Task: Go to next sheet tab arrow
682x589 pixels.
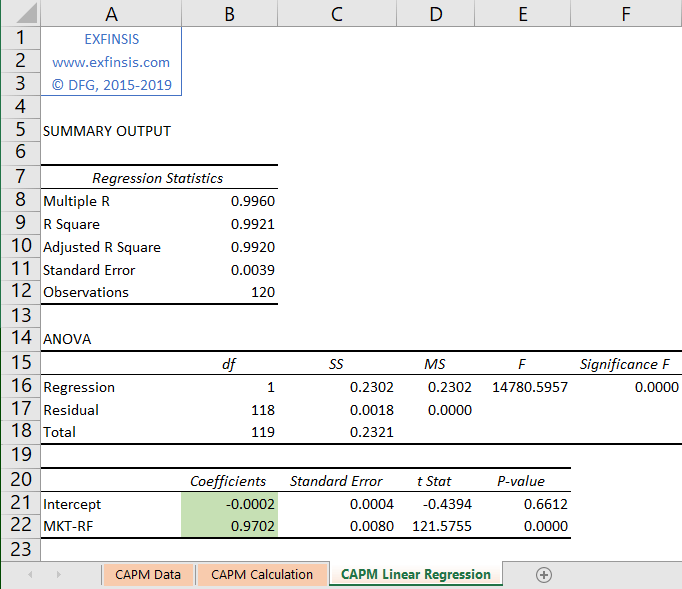Action: (59, 575)
